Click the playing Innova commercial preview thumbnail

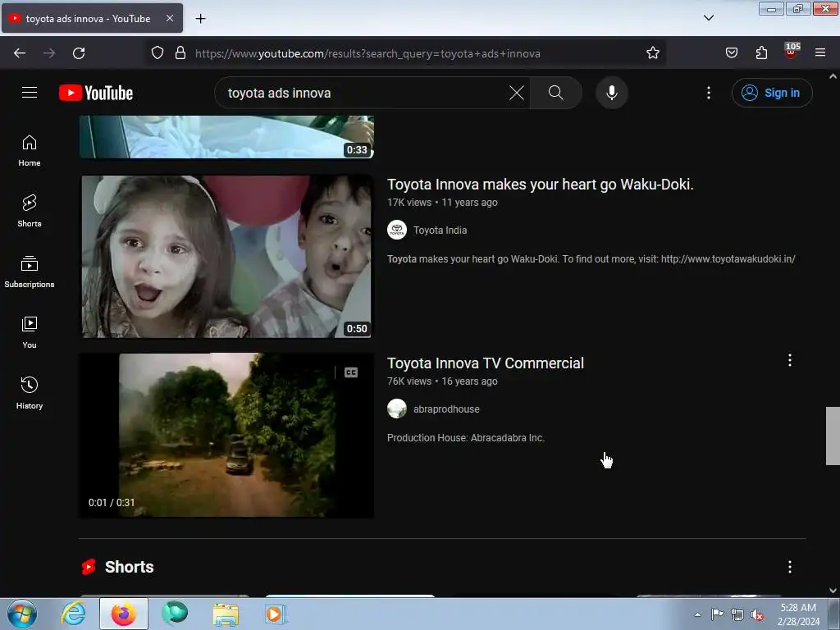[x=226, y=435]
